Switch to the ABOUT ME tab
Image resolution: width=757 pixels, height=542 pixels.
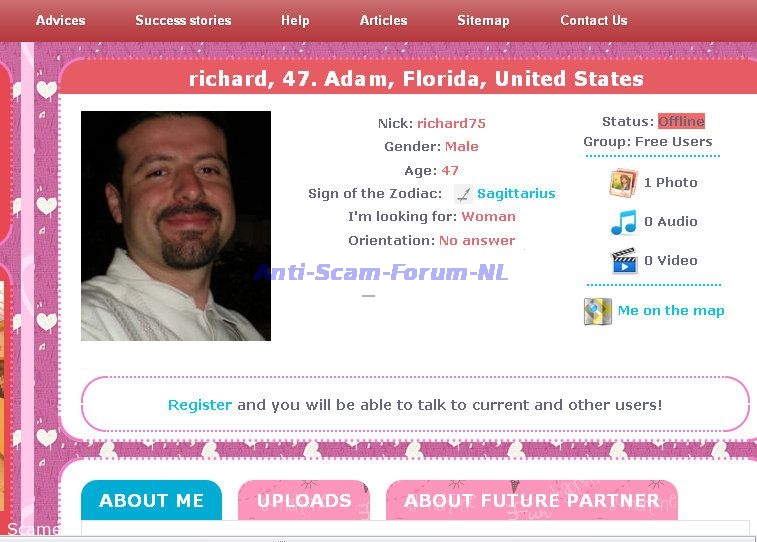pyautogui.click(x=151, y=501)
